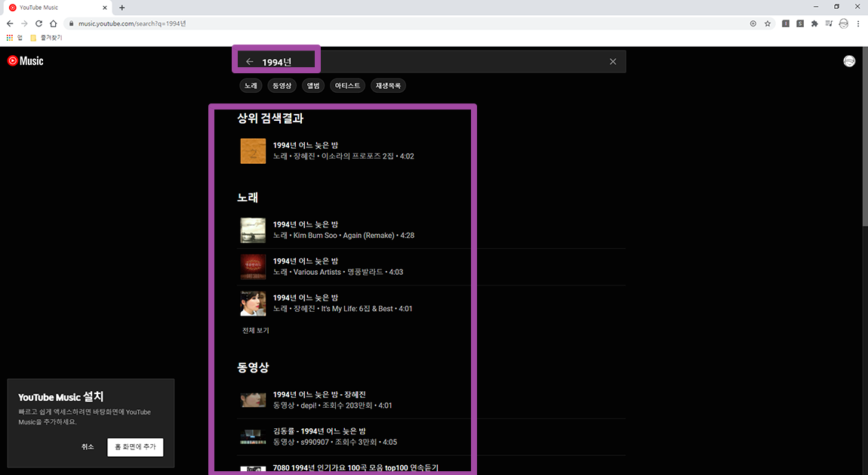Open video 김동률 - 1994년 어느 늦은 밤
This screenshot has height=475, width=868.
click(x=319, y=431)
